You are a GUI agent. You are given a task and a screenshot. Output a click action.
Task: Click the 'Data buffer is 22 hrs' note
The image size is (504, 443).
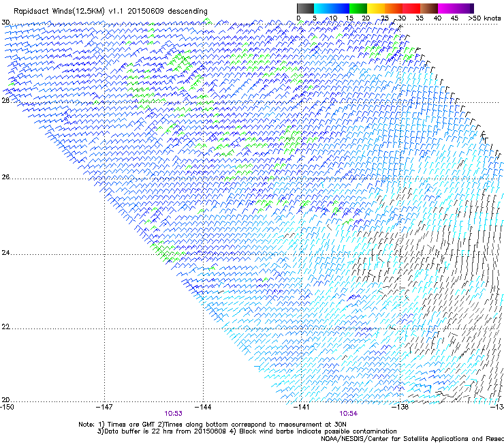[247, 431]
